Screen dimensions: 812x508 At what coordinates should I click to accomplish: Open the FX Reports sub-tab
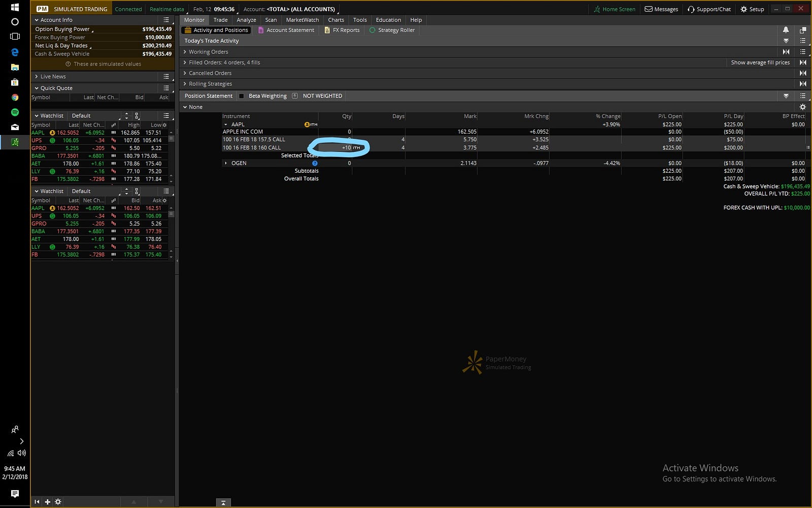(x=342, y=30)
